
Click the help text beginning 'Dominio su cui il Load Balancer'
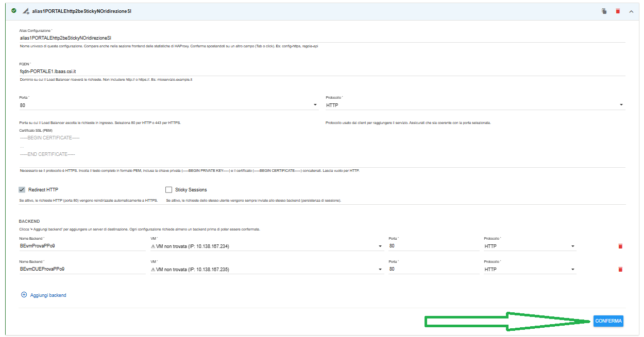click(x=106, y=80)
